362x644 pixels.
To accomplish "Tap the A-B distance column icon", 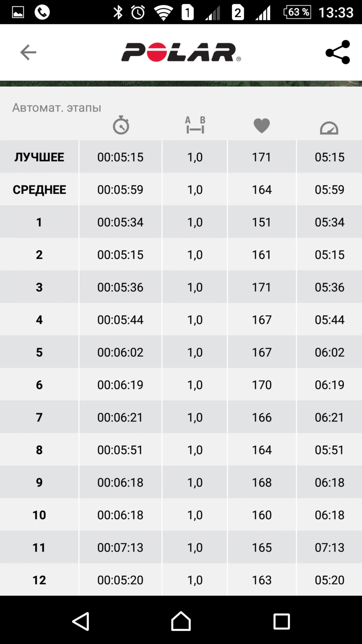I will [x=195, y=125].
